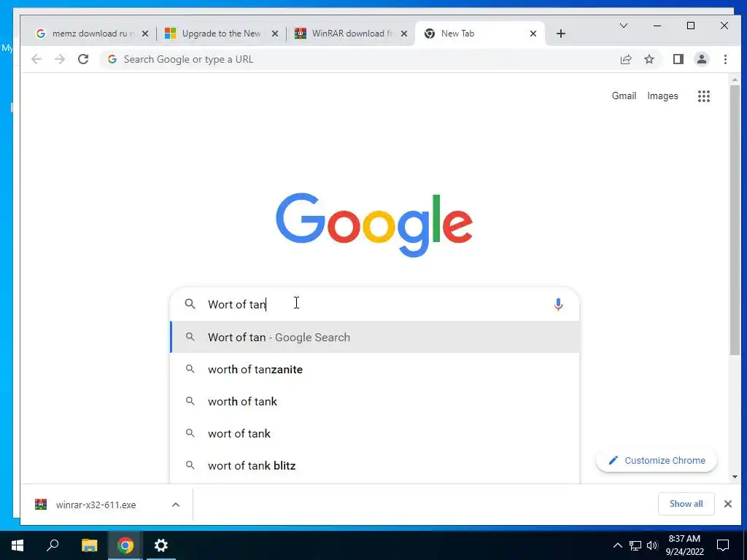This screenshot has height=560, width=747.
Task: Click the scrollbar down arrow
Action: click(735, 477)
